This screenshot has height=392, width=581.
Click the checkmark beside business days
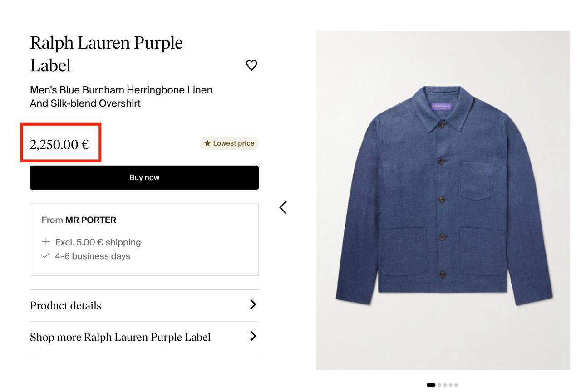click(x=46, y=256)
